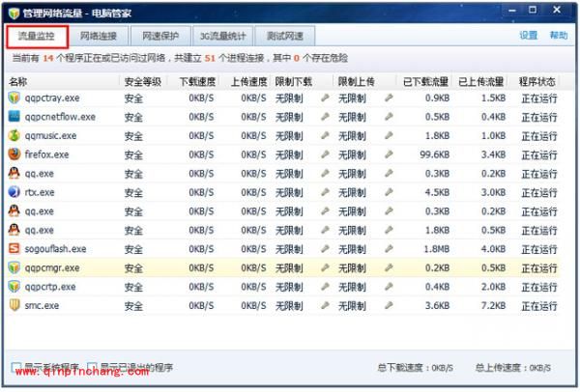
Task: Sort by the 已下载流量 column header
Action: (x=425, y=82)
